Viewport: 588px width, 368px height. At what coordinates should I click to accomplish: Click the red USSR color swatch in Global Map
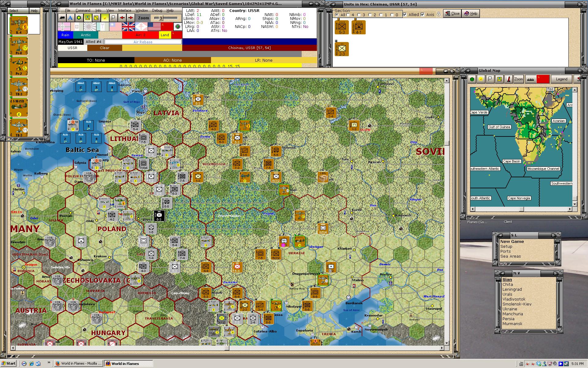(543, 79)
